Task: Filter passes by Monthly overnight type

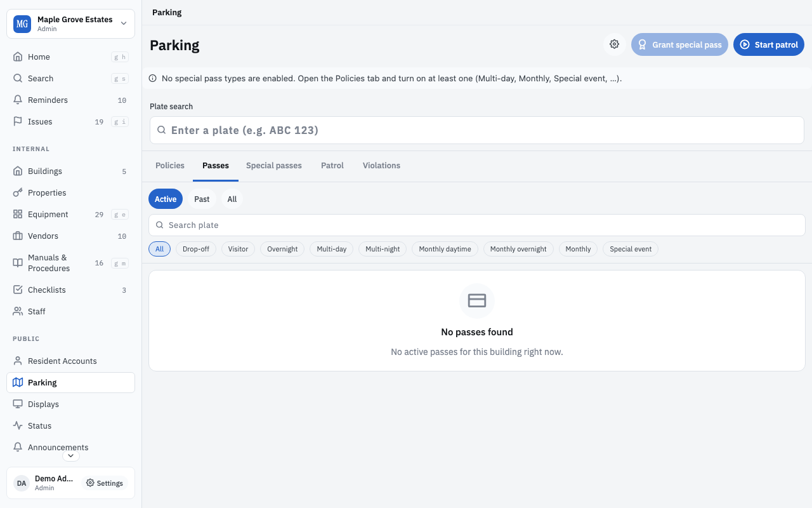Action: [518, 249]
